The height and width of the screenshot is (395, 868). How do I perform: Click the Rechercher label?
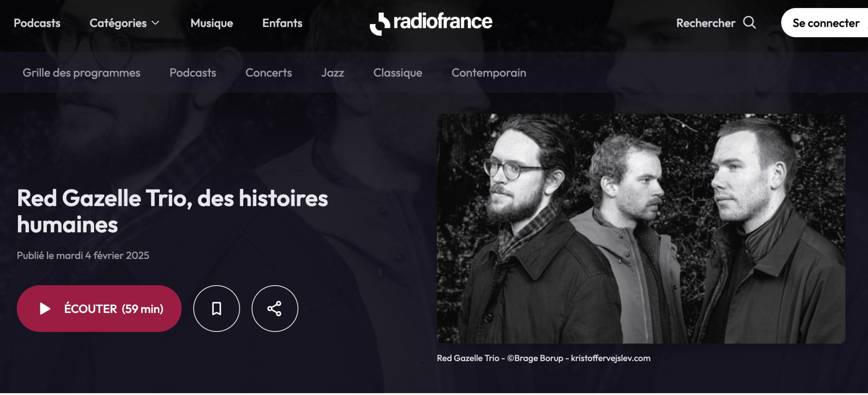coord(706,23)
